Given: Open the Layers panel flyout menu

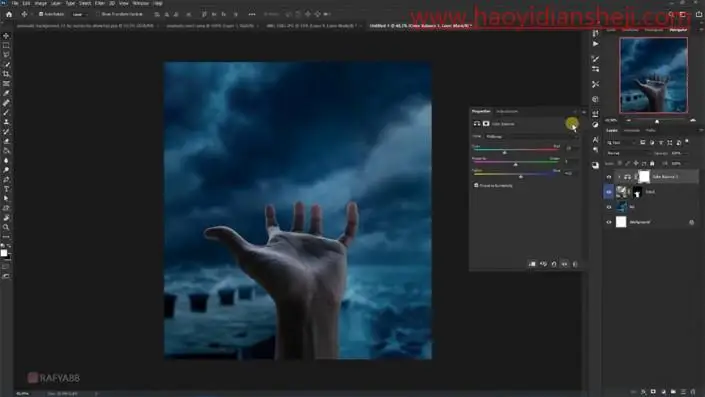Looking at the screenshot, I should pyautogui.click(x=701, y=130).
